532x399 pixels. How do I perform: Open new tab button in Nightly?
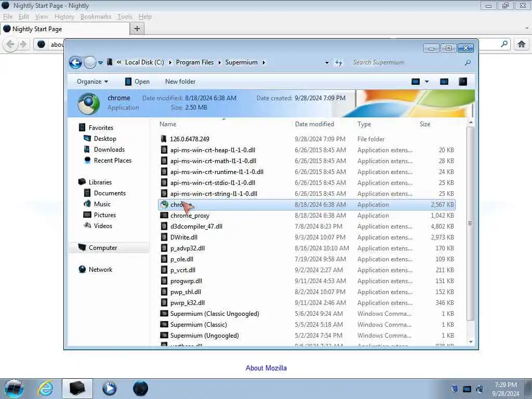coord(137,29)
